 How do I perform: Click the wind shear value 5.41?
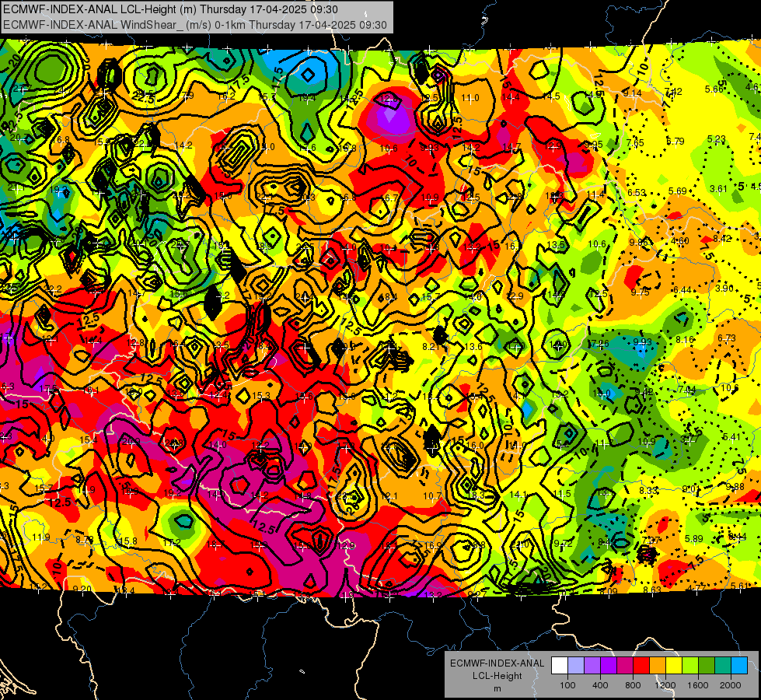pos(732,436)
